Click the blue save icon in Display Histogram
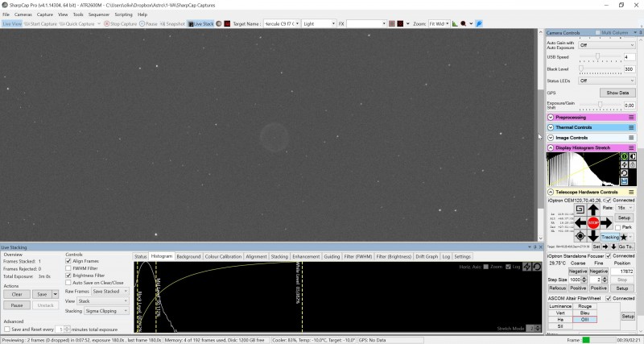Image resolution: width=644 pixels, height=344 pixels. [x=625, y=181]
